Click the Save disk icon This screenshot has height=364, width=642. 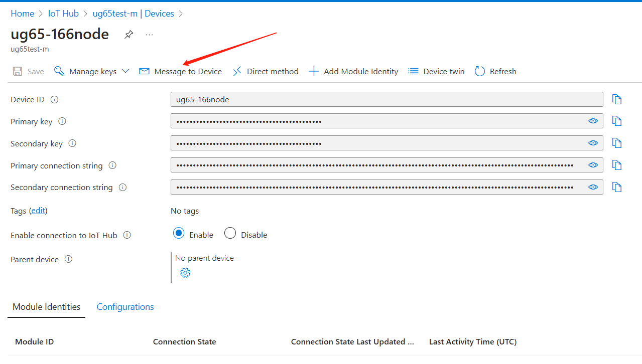click(18, 71)
